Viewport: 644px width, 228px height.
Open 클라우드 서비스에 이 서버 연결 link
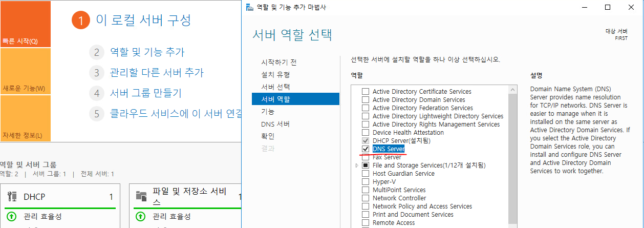pos(175,113)
